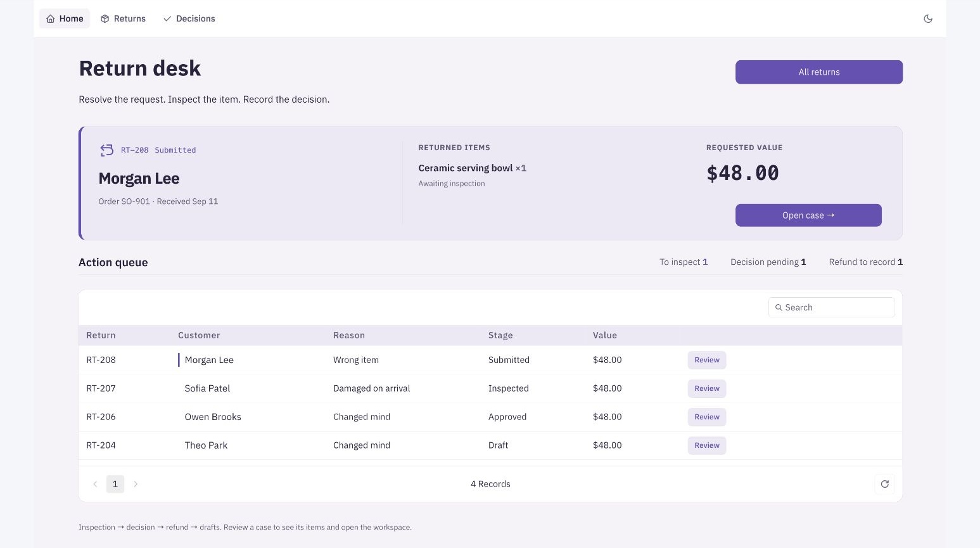The width and height of the screenshot is (980, 548).
Task: Click the box icon in the Returns tab
Action: pos(105,19)
